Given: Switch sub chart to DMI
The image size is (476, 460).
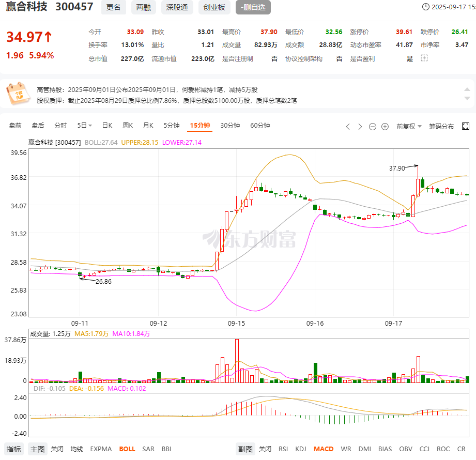Looking at the screenshot, I should [364, 449].
